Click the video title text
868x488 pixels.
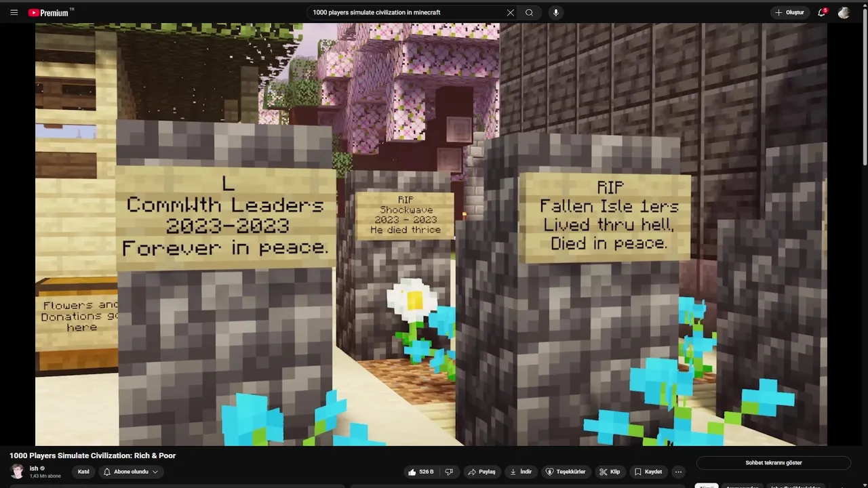(92, 455)
